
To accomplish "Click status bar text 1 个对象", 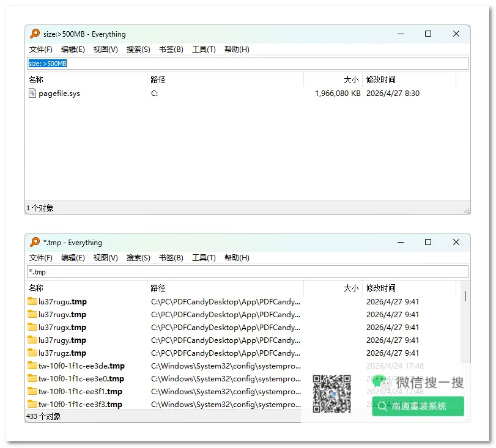I will (x=40, y=208).
